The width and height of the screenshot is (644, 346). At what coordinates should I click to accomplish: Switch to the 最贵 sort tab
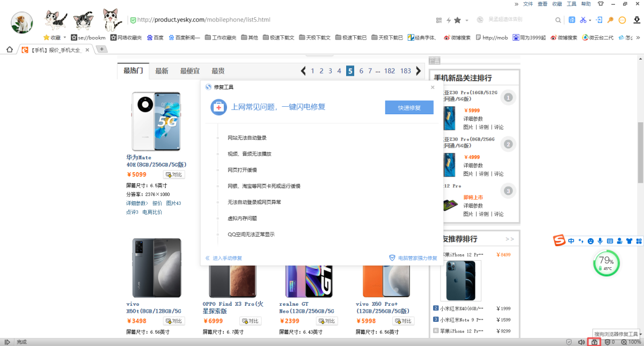(x=218, y=71)
